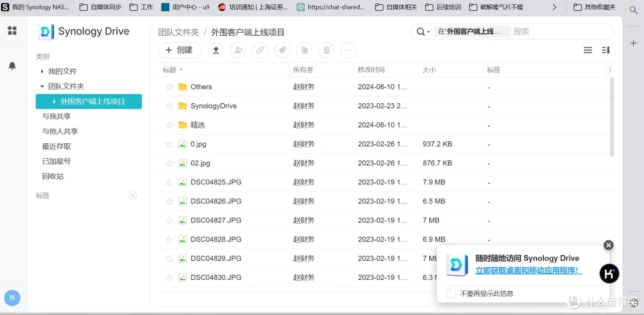The width and height of the screenshot is (644, 315).
Task: Open the 精选 folder name
Action: 197,125
